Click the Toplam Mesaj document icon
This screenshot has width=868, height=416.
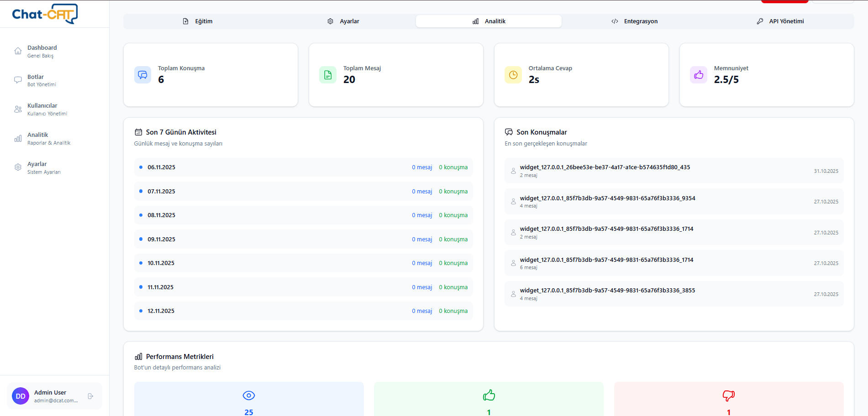coord(328,75)
